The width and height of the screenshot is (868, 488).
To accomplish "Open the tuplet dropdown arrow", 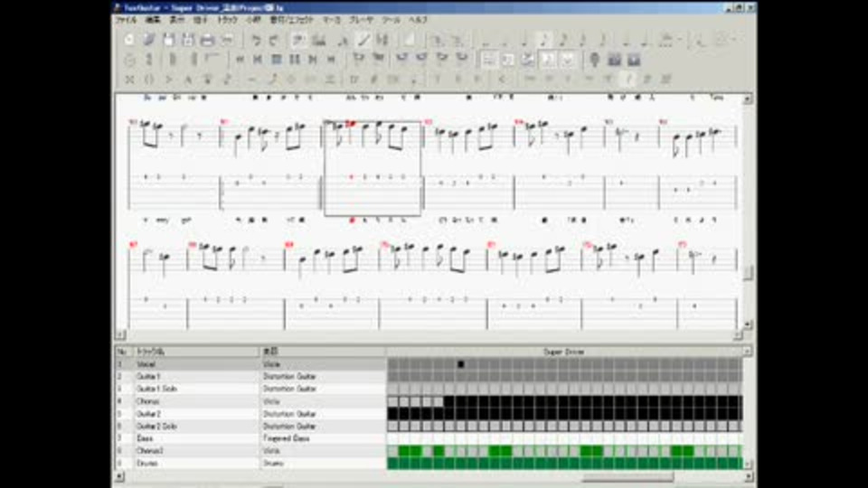I will pyautogui.click(x=679, y=40).
